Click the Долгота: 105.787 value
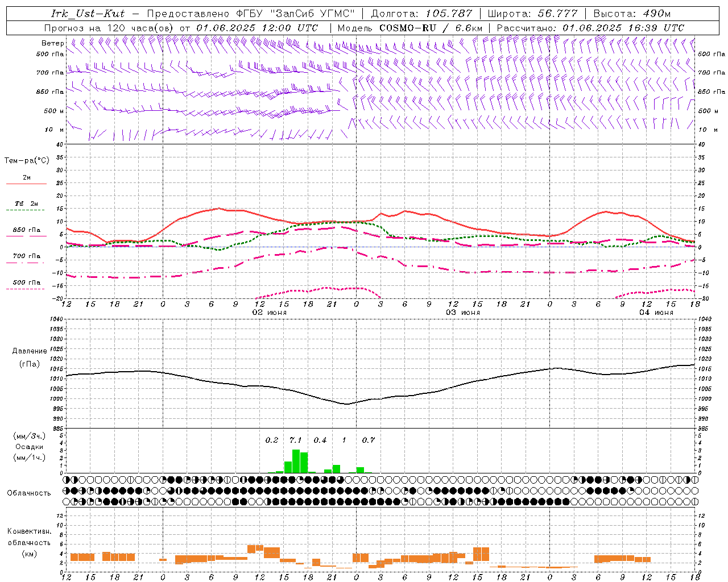The image size is (728, 582). [x=421, y=14]
